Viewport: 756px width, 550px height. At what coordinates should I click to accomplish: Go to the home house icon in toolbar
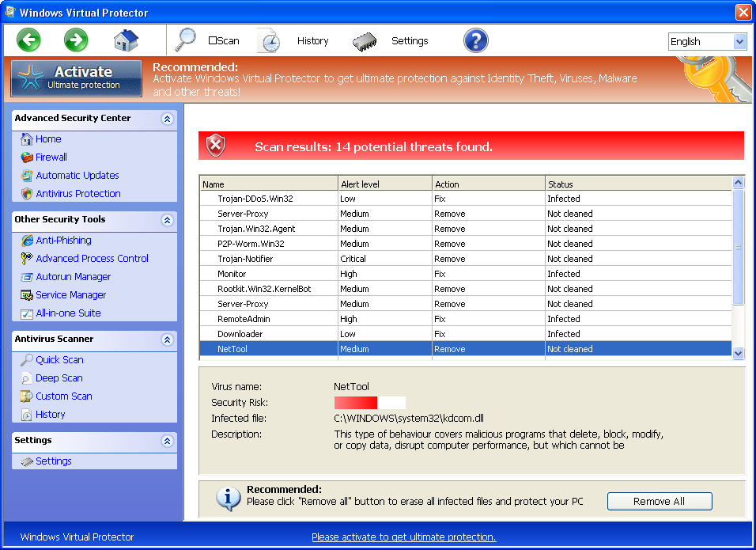(x=126, y=40)
